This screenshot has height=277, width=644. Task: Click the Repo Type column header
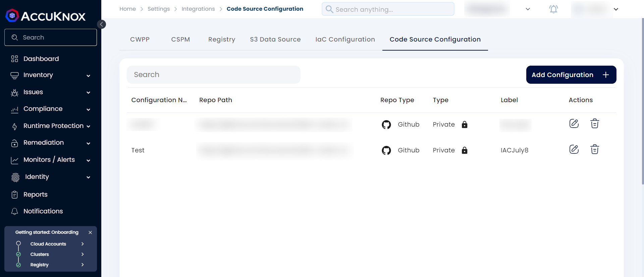(397, 100)
